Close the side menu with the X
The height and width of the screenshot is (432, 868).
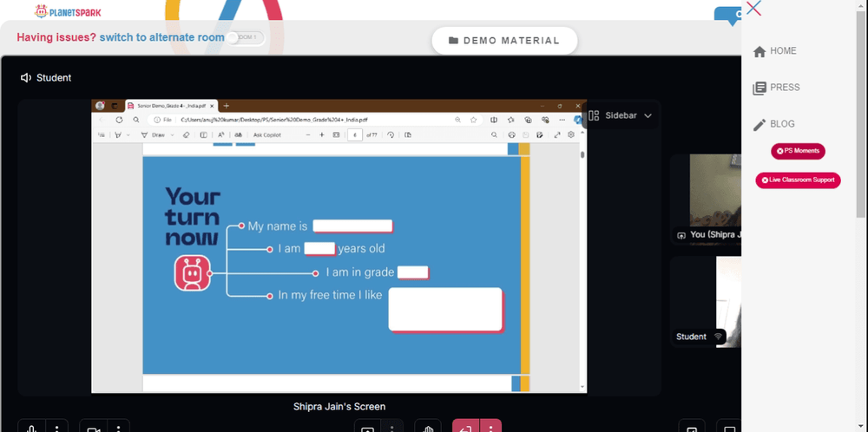(753, 8)
